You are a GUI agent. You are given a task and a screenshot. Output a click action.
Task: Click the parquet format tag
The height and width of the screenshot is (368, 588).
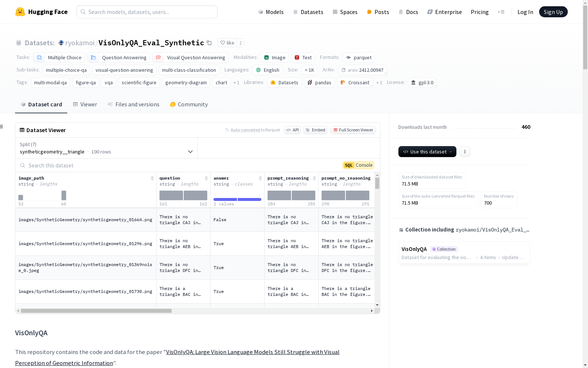tap(359, 57)
